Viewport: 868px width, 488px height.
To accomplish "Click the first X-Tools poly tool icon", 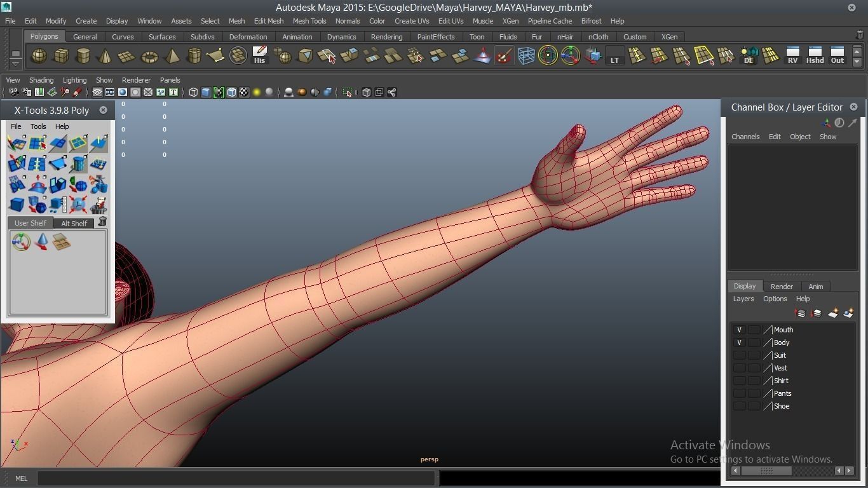I will click(x=17, y=143).
